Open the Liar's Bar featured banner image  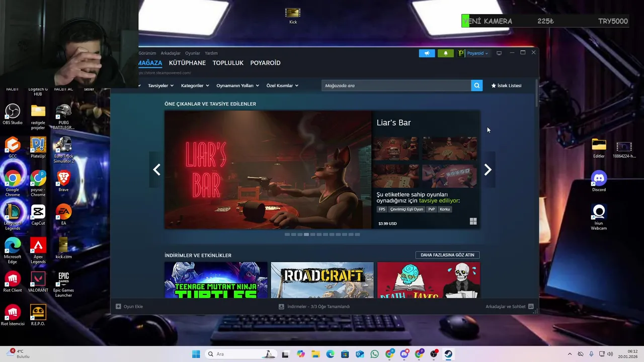pos(268,170)
